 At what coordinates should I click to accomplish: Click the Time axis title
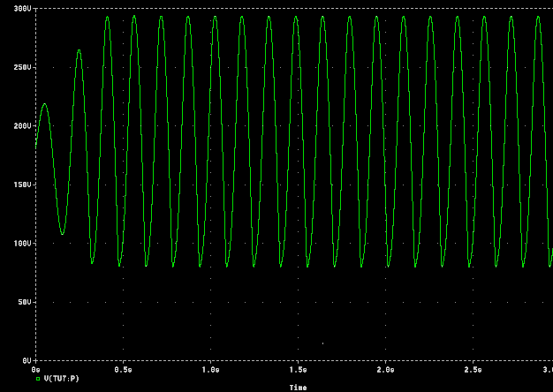click(299, 387)
